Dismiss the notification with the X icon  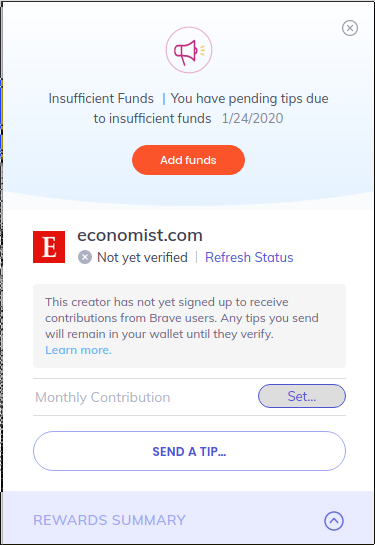(x=350, y=28)
